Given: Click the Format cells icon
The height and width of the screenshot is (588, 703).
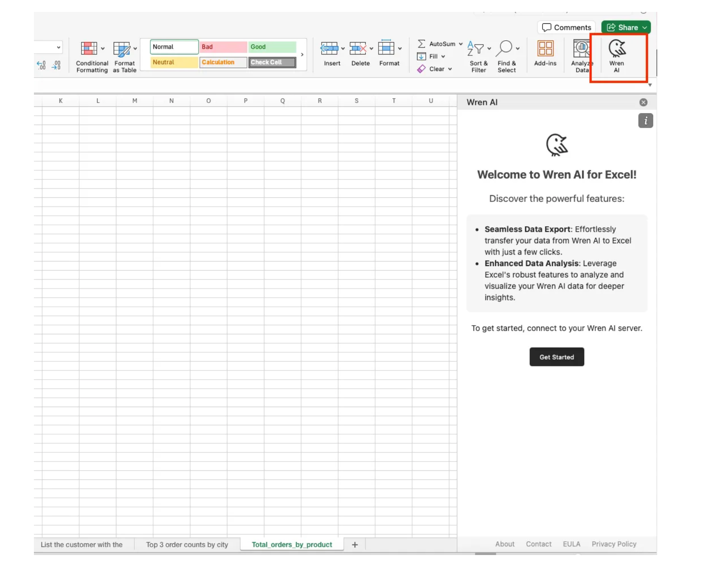Looking at the screenshot, I should (x=386, y=48).
